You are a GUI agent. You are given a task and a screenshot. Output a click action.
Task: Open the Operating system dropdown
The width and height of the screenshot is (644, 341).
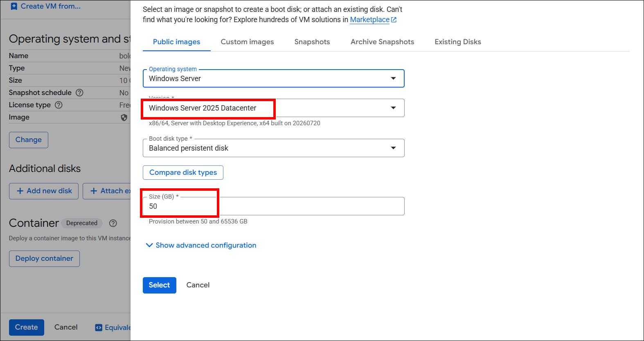tap(273, 78)
